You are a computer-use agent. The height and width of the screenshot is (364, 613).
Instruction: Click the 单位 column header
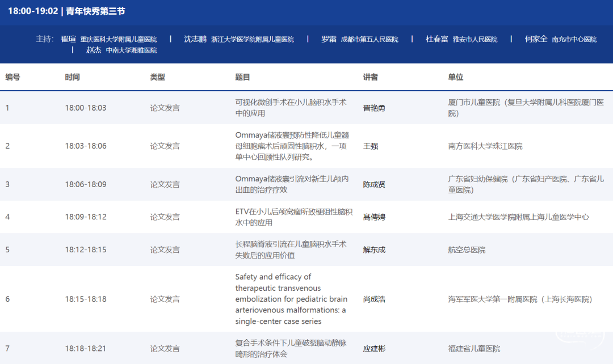[455, 77]
